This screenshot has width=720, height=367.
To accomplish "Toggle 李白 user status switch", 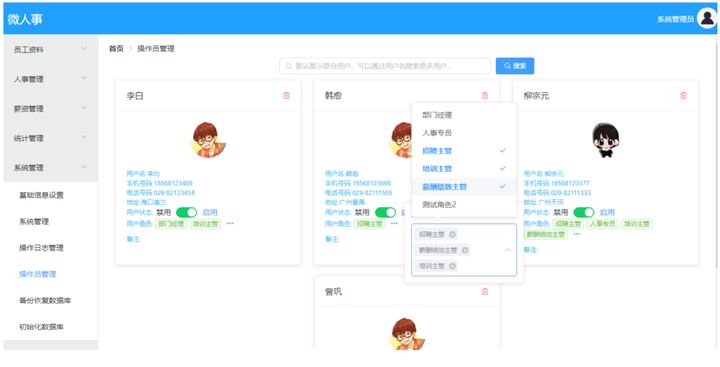I will tap(186, 212).
